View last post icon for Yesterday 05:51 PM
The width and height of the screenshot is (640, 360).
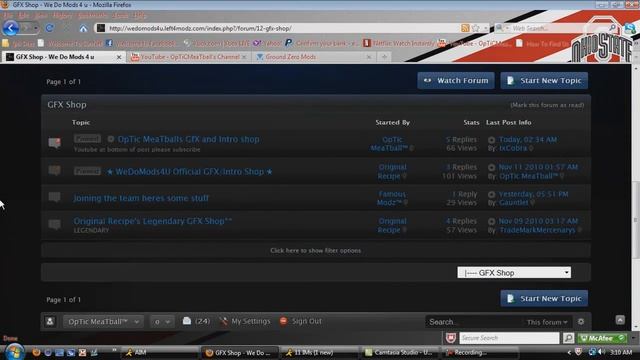[491, 195]
